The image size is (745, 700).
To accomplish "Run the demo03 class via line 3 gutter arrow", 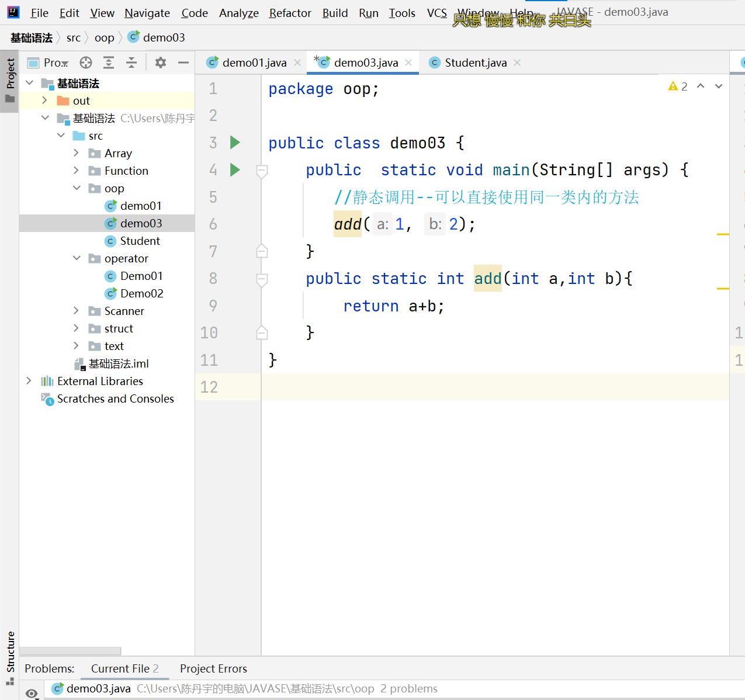I will (x=235, y=143).
